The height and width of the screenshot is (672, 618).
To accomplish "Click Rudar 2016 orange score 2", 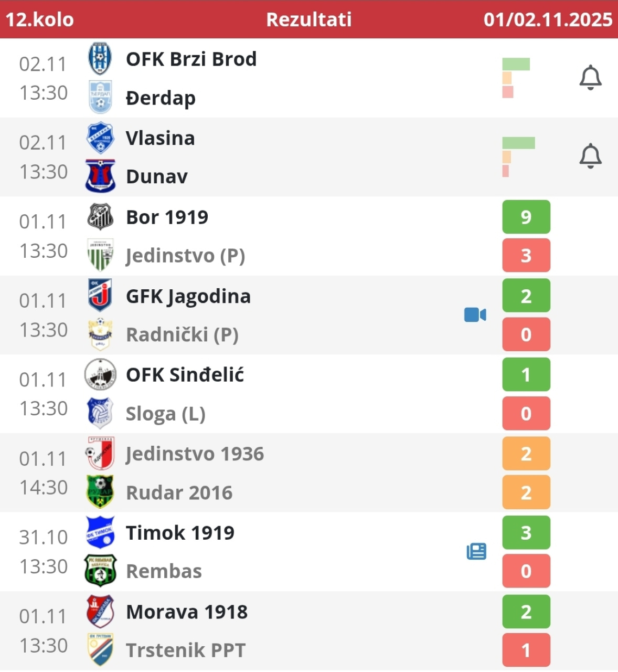I will pos(526,492).
